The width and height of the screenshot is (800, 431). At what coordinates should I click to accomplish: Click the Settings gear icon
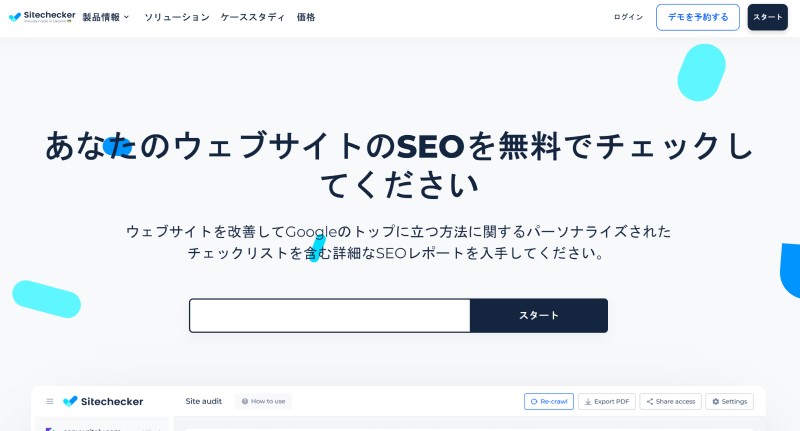click(x=715, y=401)
